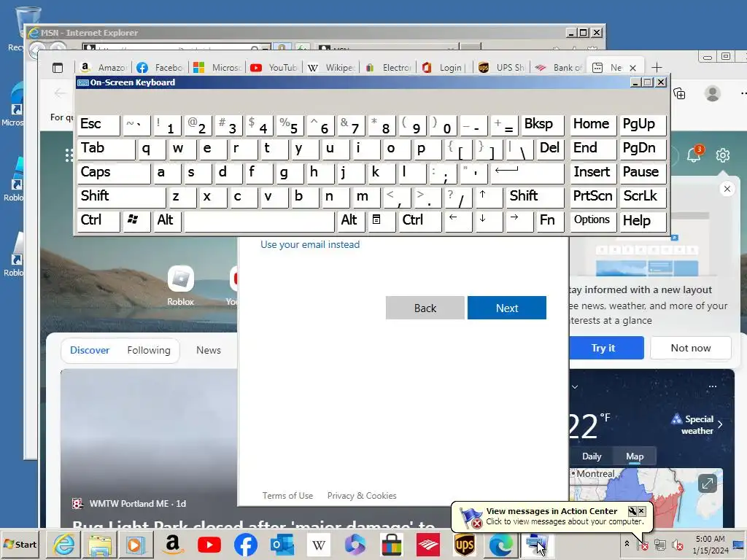Toggle the Fn key on keyboard
747x560 pixels.
[x=550, y=221]
